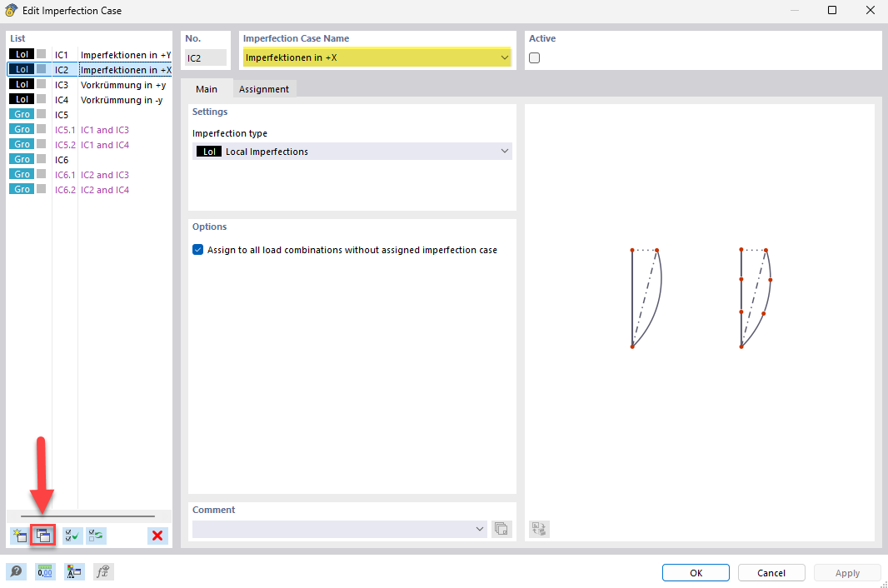Screen dimensions: 888x588
Task: Invert the imperfection case selection
Action: (95, 536)
